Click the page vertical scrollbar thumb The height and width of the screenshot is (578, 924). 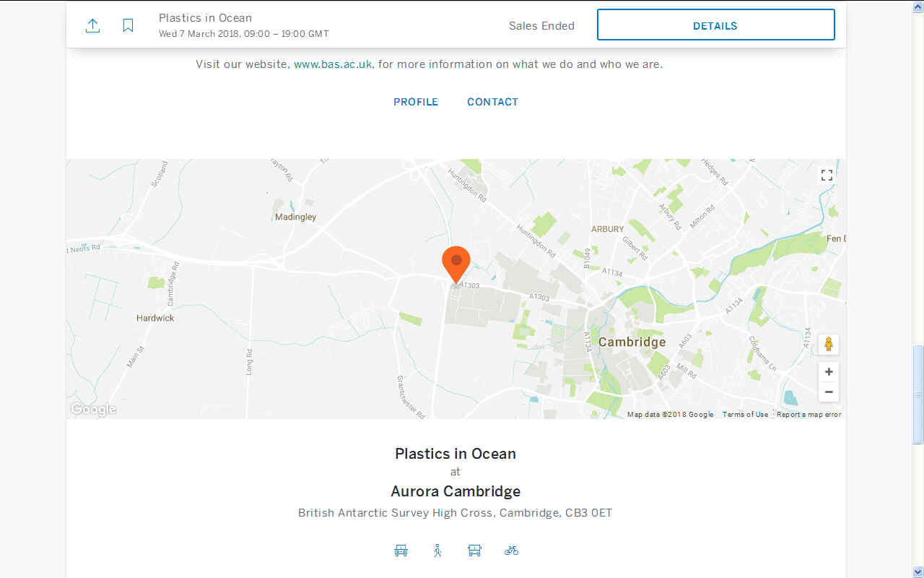click(918, 394)
